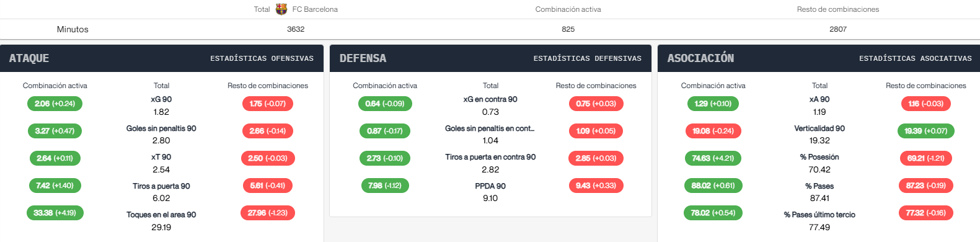Select the Toques en el area 90 label

(161, 215)
